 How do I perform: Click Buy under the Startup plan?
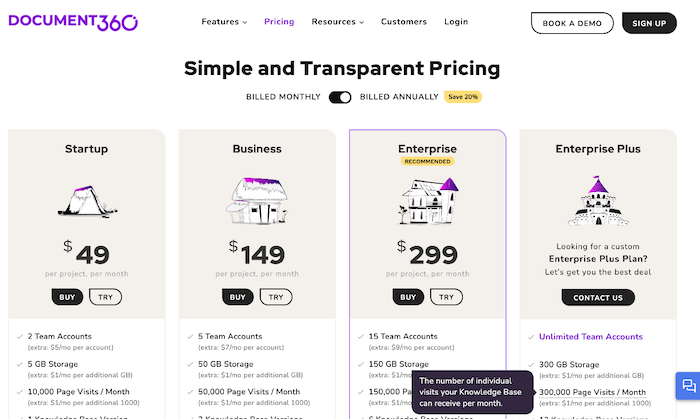click(x=67, y=297)
